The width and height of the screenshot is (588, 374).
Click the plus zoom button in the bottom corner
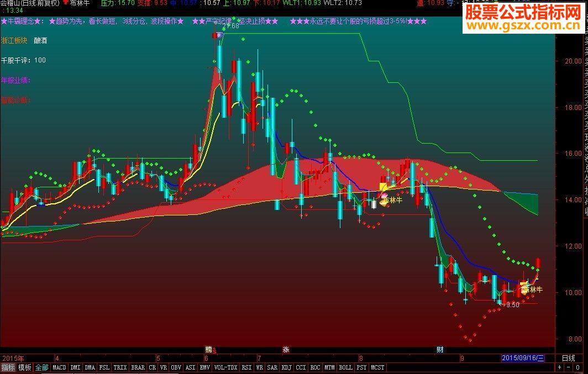pos(559,367)
